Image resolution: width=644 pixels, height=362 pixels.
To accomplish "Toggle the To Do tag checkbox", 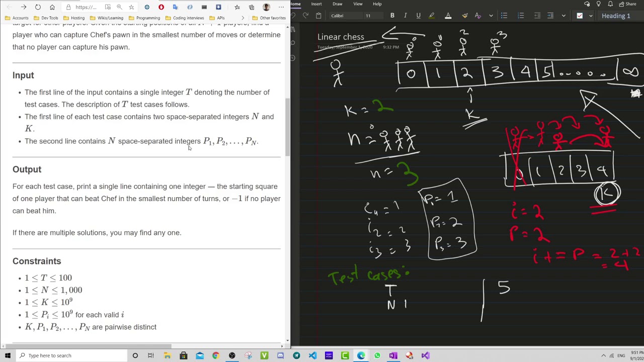I will (580, 16).
